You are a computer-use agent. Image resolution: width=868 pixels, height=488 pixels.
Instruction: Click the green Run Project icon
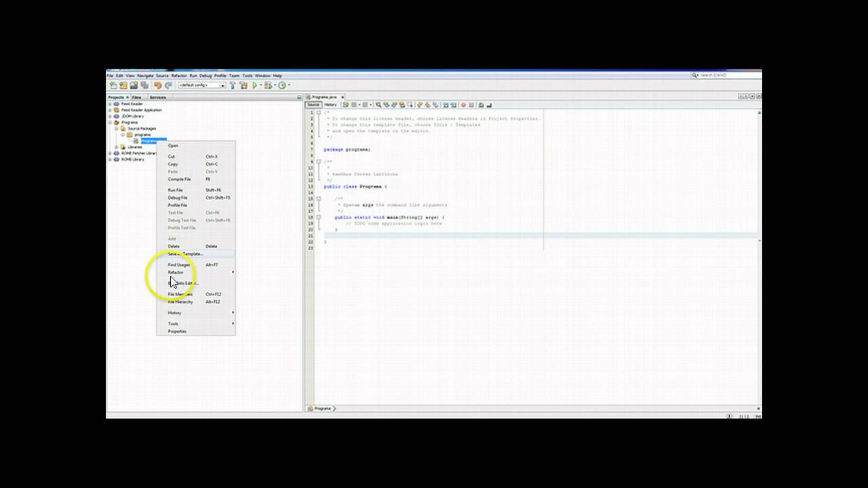click(x=255, y=85)
